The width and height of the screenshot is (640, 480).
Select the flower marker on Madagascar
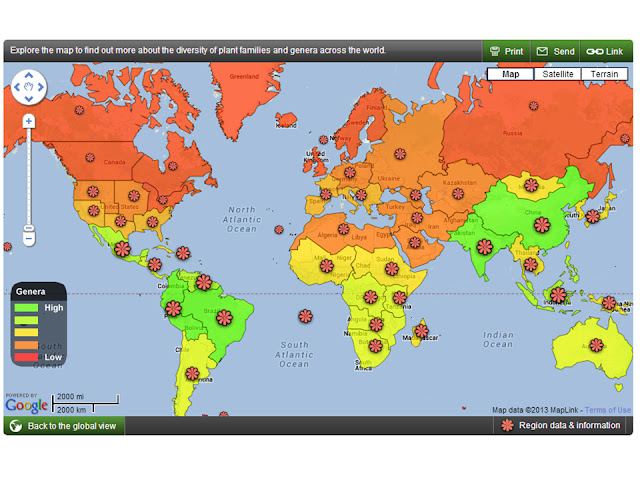tap(421, 331)
